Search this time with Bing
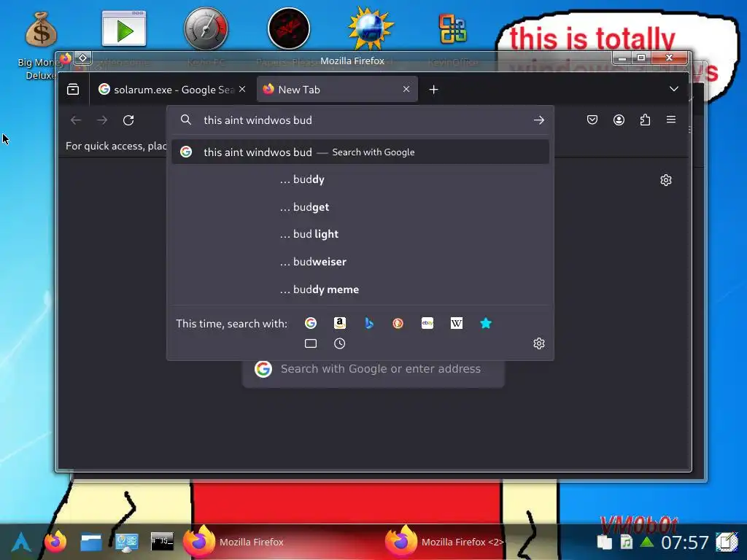Image resolution: width=747 pixels, height=560 pixels. click(x=368, y=323)
